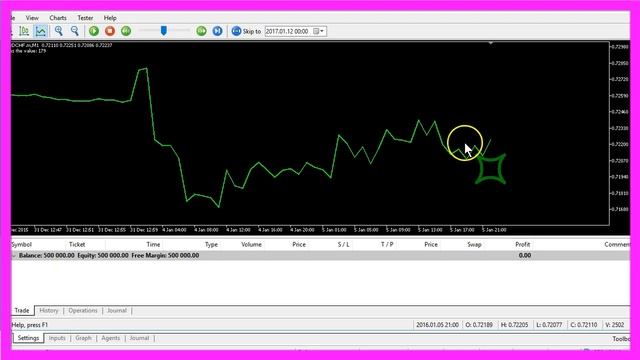Select the line chart view icon
Screen dimensions: 640x360
(40, 31)
